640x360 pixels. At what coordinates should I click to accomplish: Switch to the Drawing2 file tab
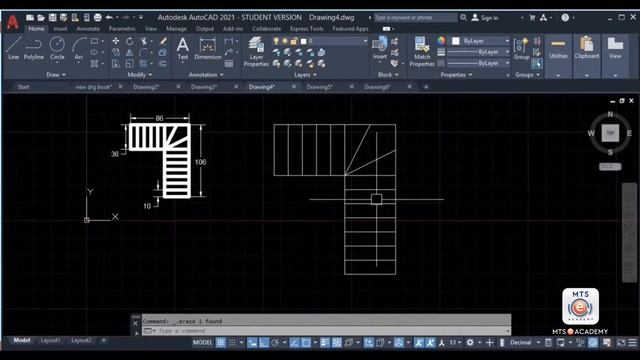(x=146, y=87)
